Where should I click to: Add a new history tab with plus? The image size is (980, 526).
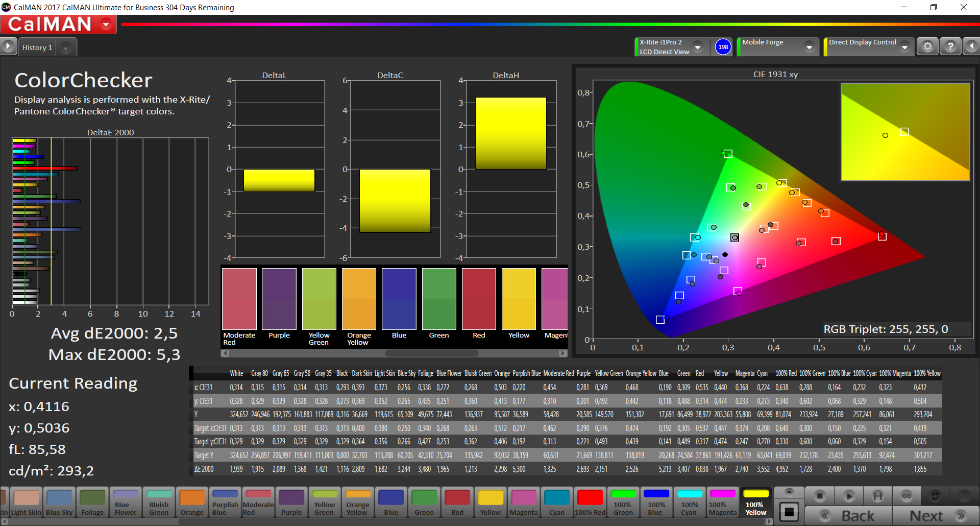(x=65, y=48)
